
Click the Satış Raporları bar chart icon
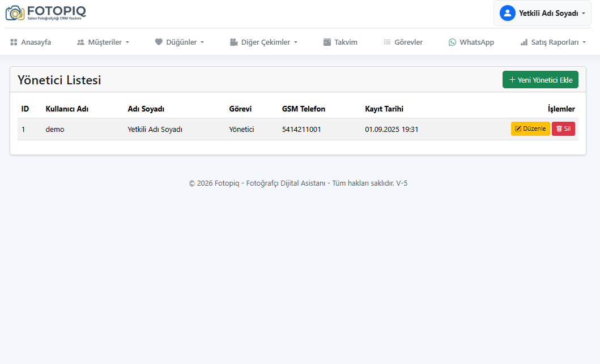[x=524, y=42]
